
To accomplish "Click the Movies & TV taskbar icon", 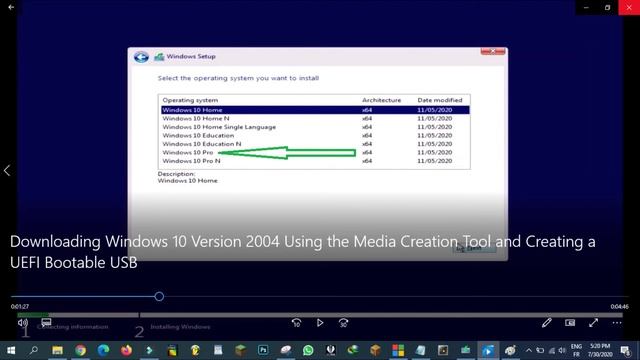I will coord(488,350).
